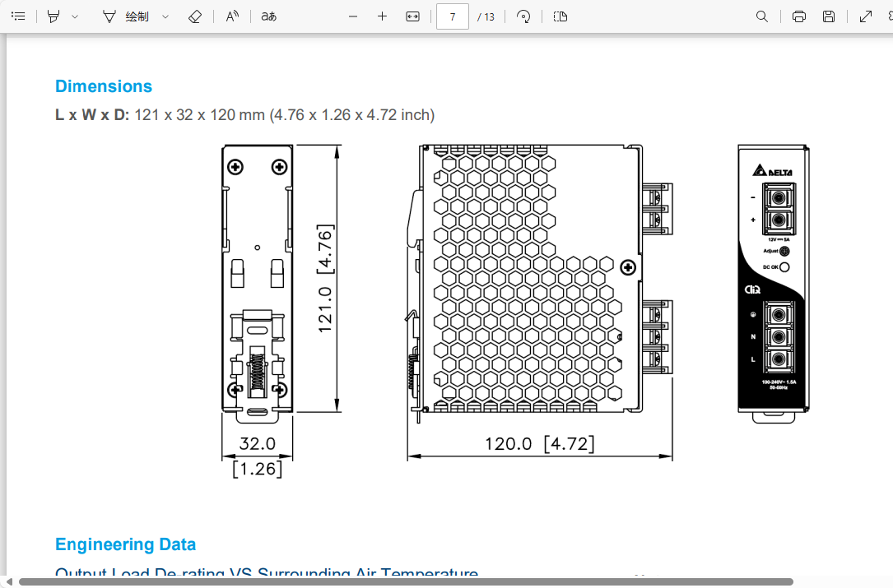Click the Engineering Data heading
The height and width of the screenshot is (588, 893).
click(125, 544)
